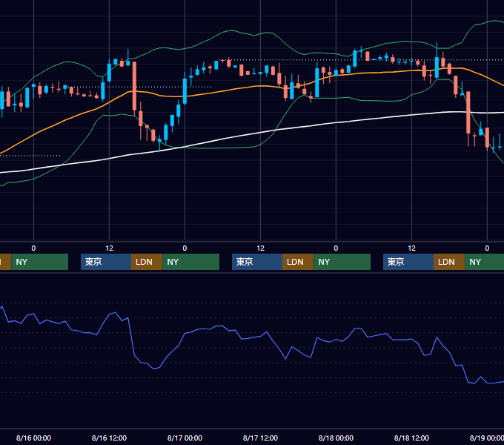This screenshot has height=445, width=504.
Task: Click the LDN session block for 8/17
Action: [x=298, y=262]
